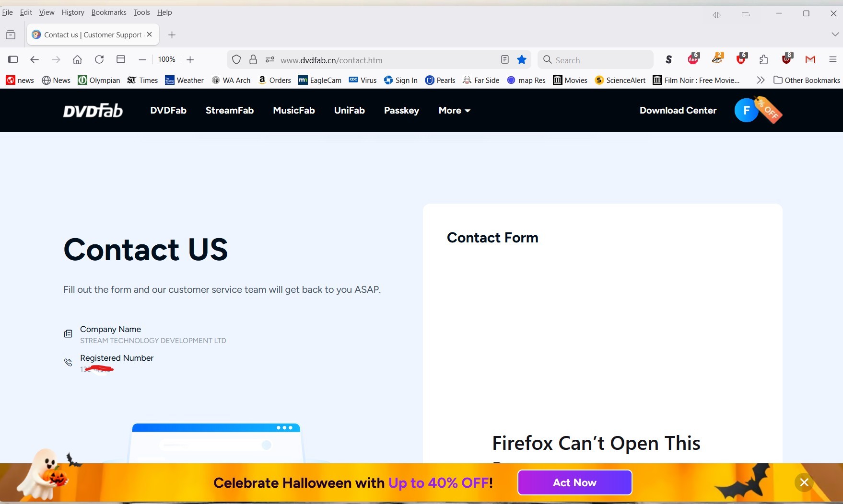
Task: Open the Movies bookmark
Action: (x=570, y=80)
